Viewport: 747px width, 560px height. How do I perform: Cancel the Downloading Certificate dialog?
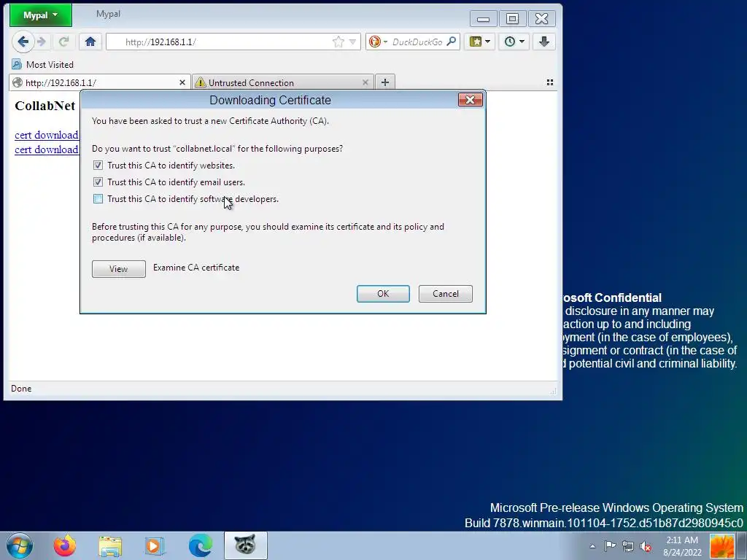[446, 293]
